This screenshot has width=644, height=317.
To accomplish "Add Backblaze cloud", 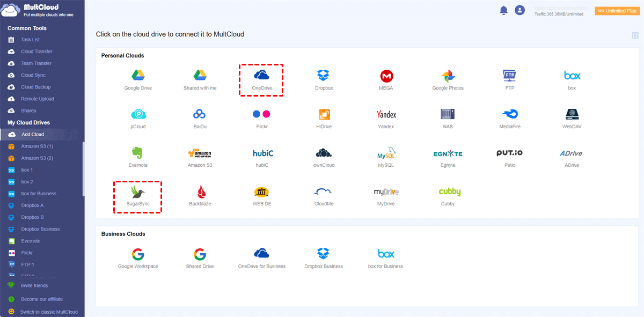I will coord(200,196).
